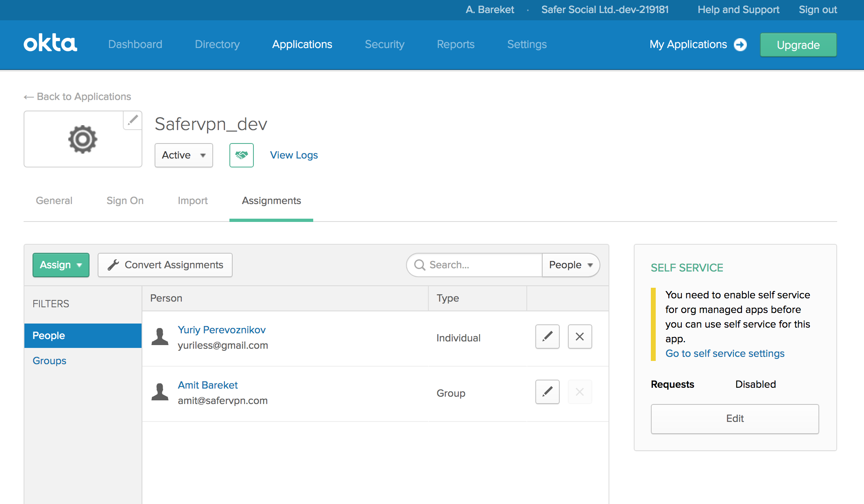Click View Logs hyperlink

pos(294,155)
